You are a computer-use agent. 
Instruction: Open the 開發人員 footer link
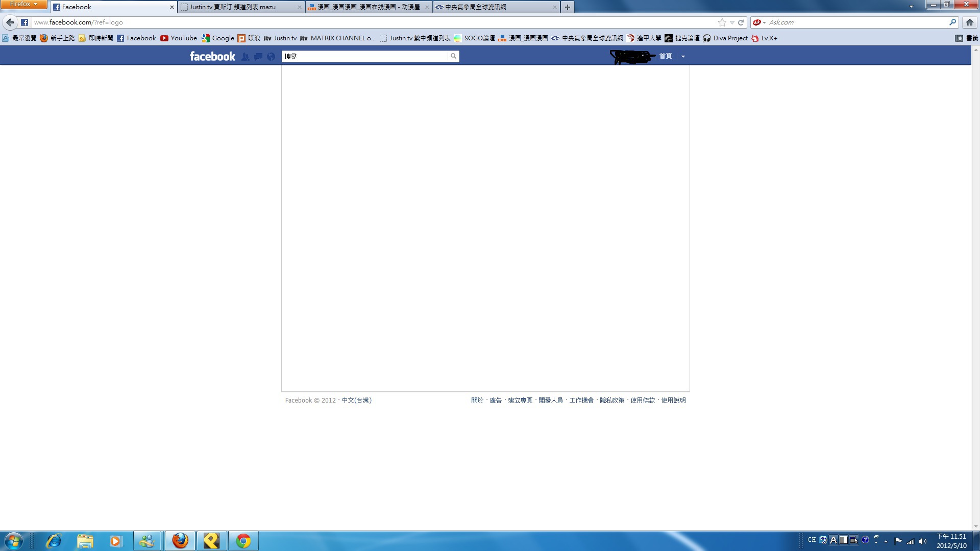click(x=551, y=400)
